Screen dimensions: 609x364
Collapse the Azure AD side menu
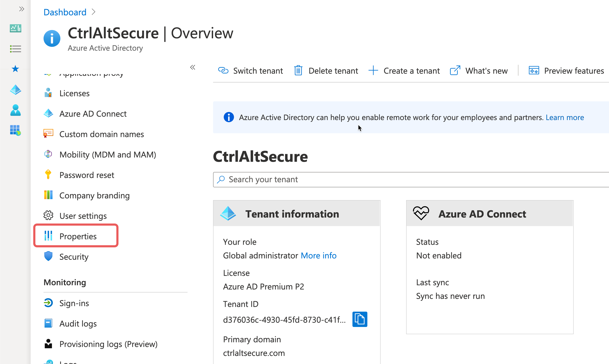click(193, 67)
